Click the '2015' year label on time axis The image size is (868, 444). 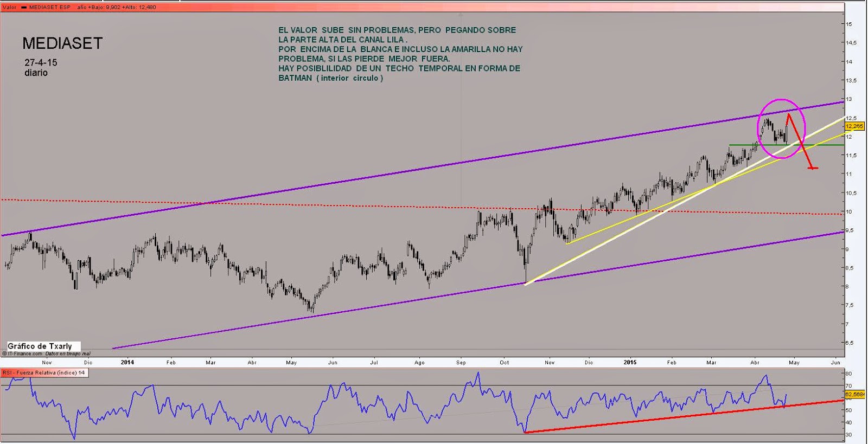630,362
